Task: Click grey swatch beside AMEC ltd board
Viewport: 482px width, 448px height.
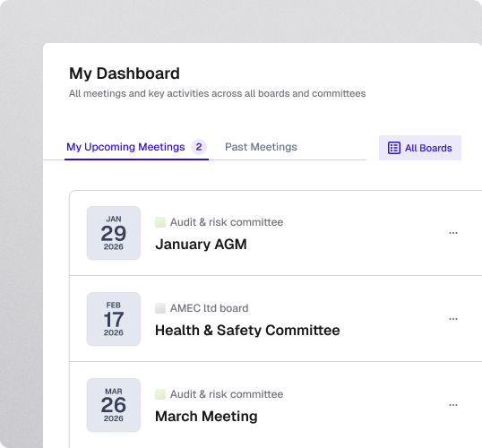Action: pyautogui.click(x=160, y=308)
